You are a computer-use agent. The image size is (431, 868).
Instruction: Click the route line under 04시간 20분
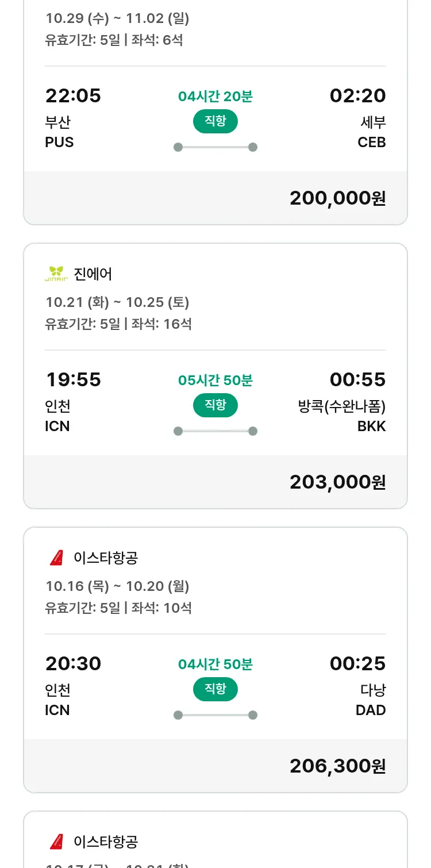pyautogui.click(x=215, y=147)
